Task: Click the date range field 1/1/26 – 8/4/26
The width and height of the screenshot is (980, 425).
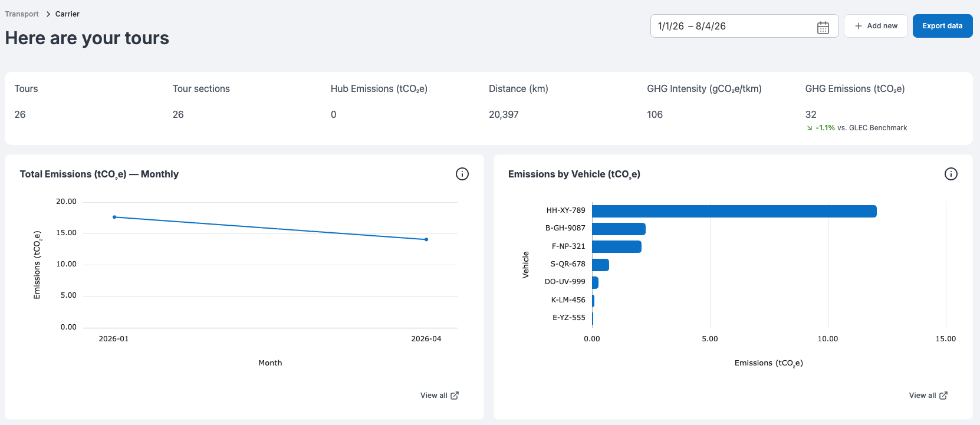Action: [744, 26]
